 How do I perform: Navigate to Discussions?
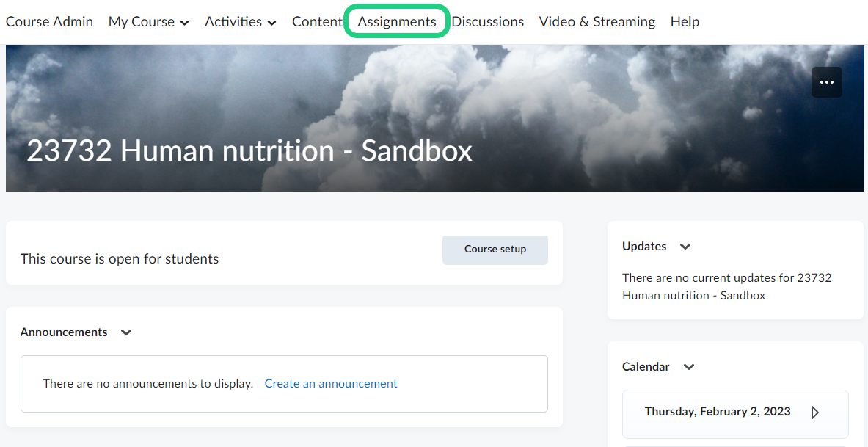coord(487,22)
